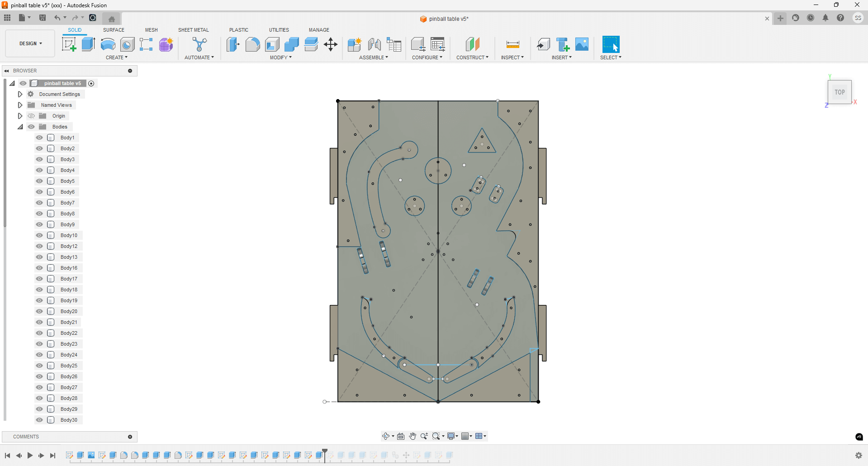The width and height of the screenshot is (868, 466).
Task: Hide Body30 with the eye icon
Action: (x=39, y=420)
